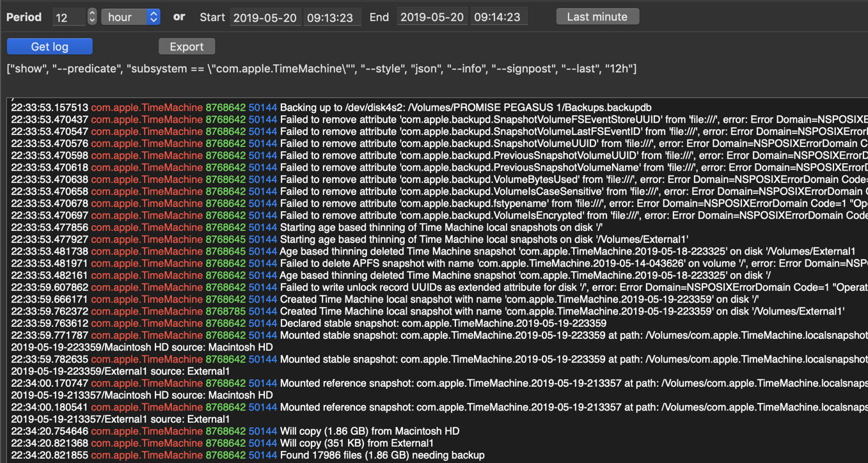Select the VolumeIsEncrypted attribute failure entry
The width and height of the screenshot is (868, 463).
[512, 216]
